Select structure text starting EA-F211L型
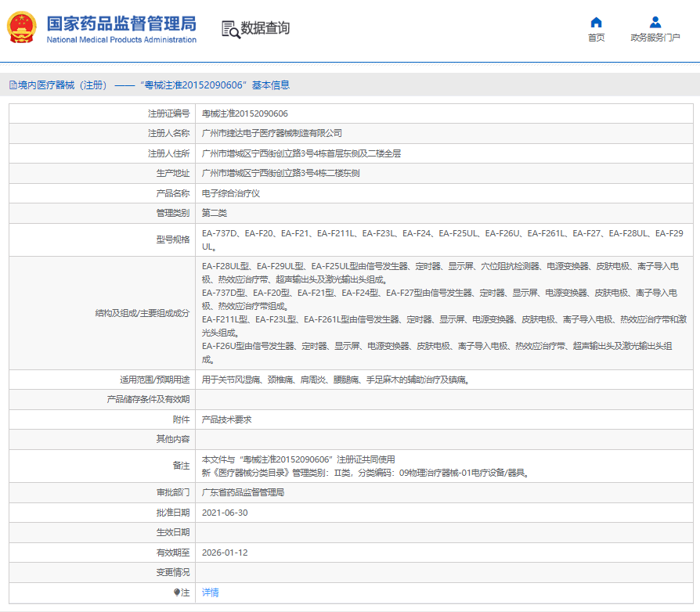 pos(444,326)
